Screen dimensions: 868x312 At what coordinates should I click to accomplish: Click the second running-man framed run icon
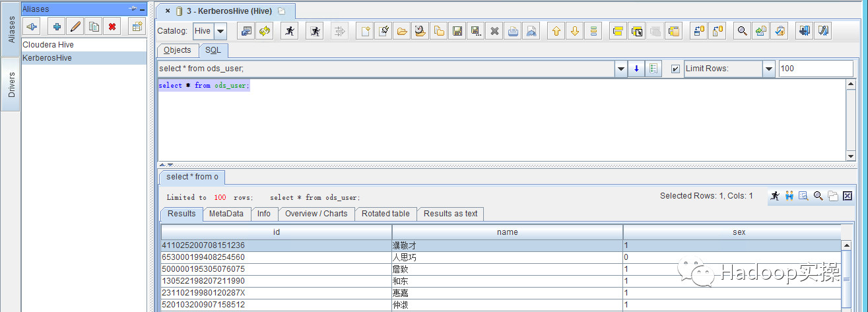tap(315, 31)
